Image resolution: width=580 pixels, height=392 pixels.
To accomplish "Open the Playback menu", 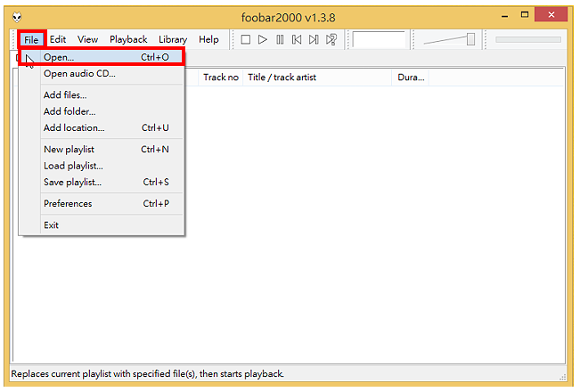I will coord(128,39).
